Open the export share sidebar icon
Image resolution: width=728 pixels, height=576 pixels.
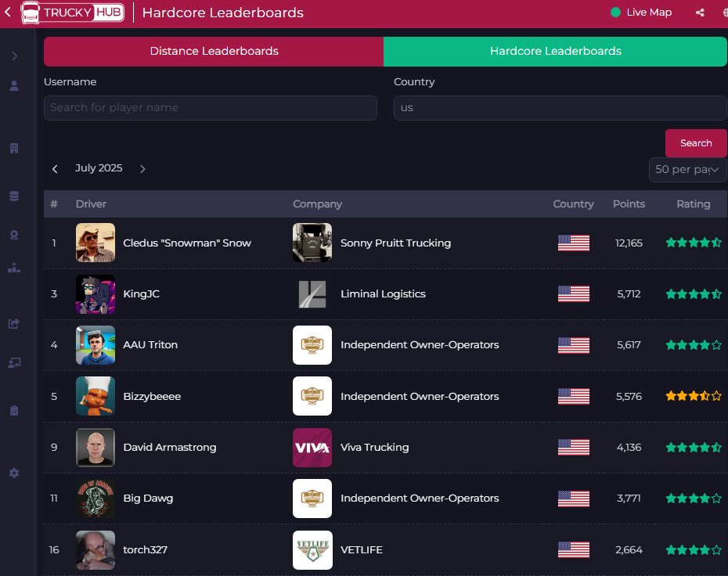[14, 323]
